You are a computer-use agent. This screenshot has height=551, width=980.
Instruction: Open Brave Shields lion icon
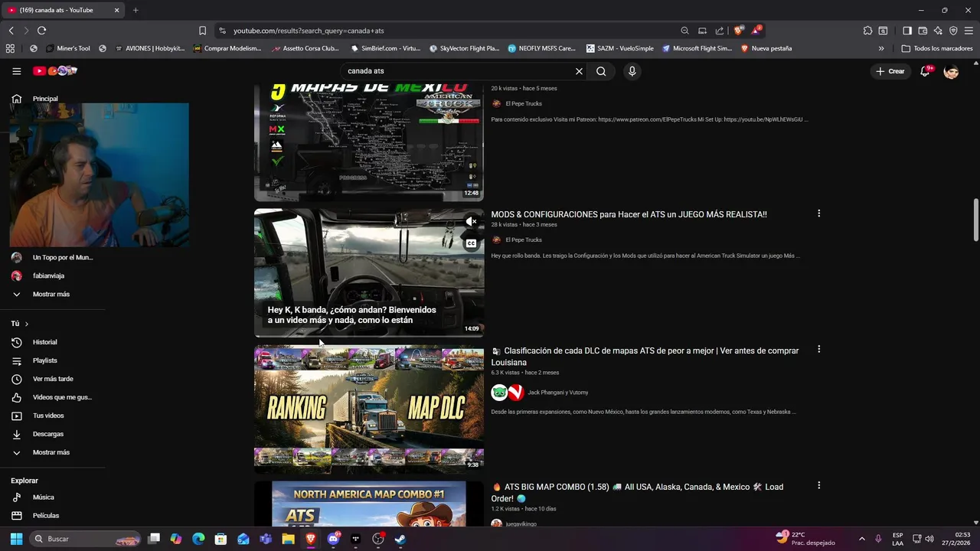click(x=738, y=31)
